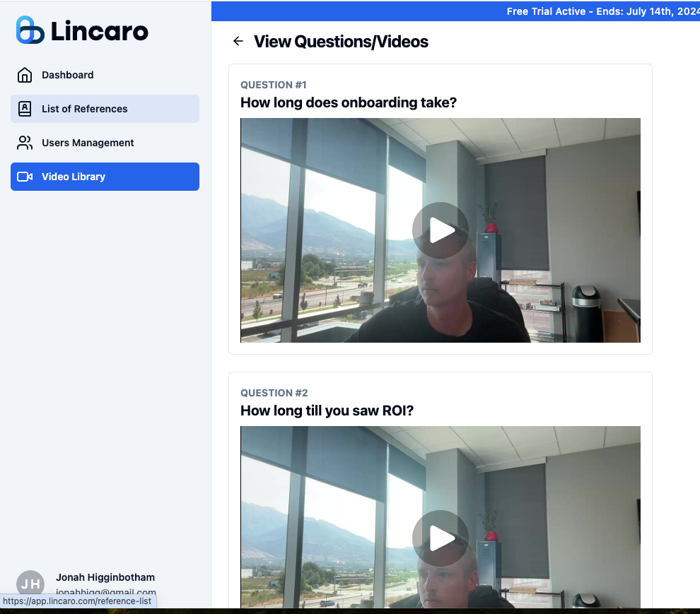
Task: Click the QUESTION #1 label
Action: (x=273, y=85)
